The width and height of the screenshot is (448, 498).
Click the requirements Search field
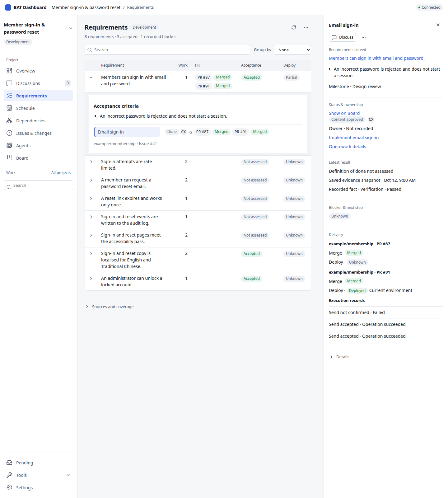(x=167, y=50)
